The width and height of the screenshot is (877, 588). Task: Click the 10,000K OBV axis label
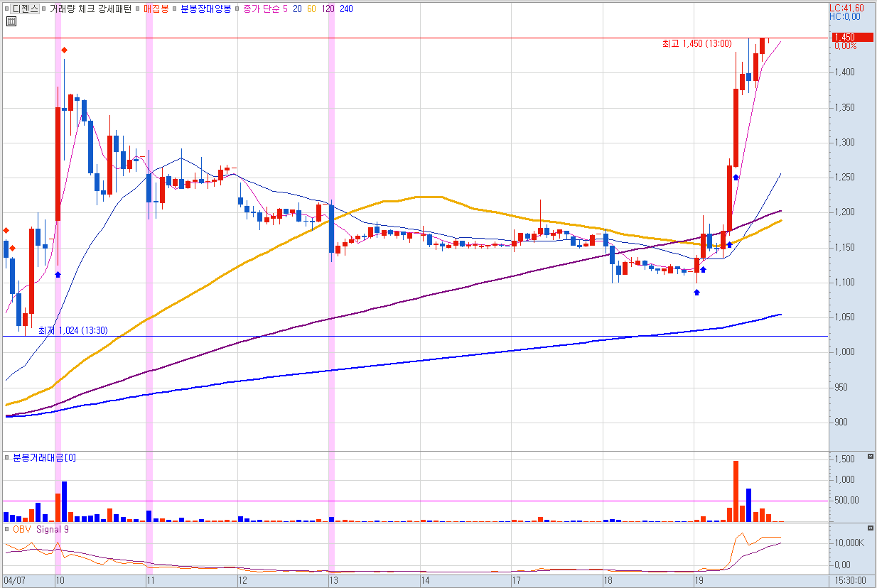pyautogui.click(x=849, y=543)
